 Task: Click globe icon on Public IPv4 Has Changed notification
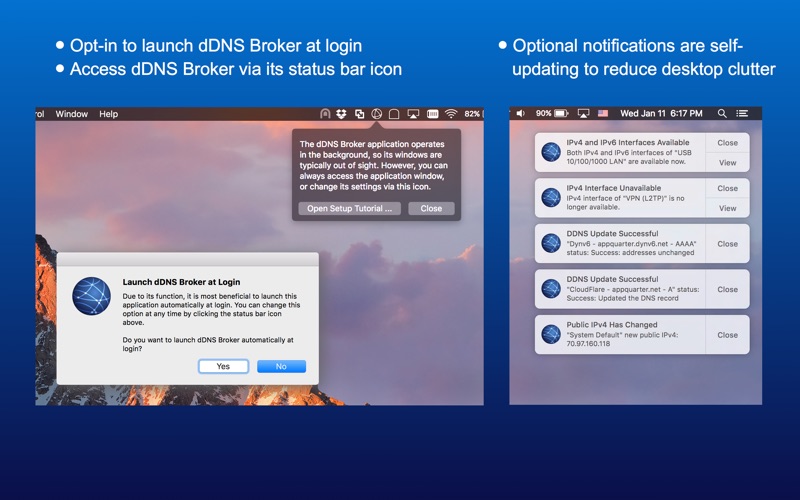click(x=551, y=335)
